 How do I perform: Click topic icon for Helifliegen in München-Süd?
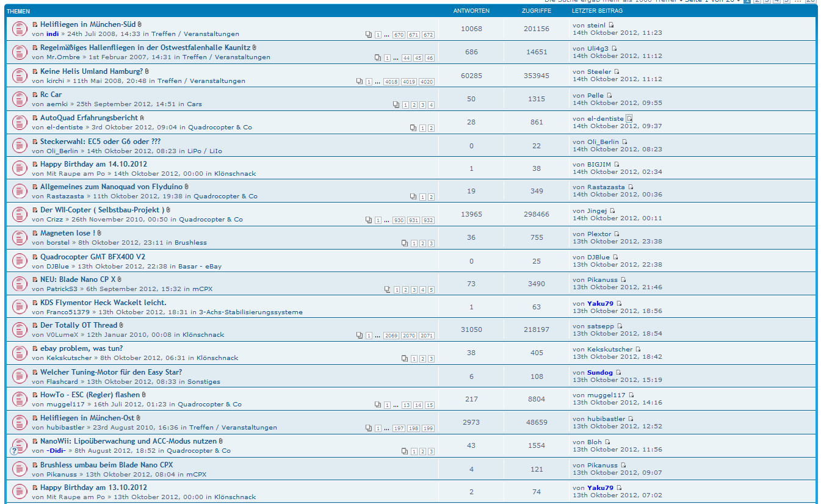point(19,29)
